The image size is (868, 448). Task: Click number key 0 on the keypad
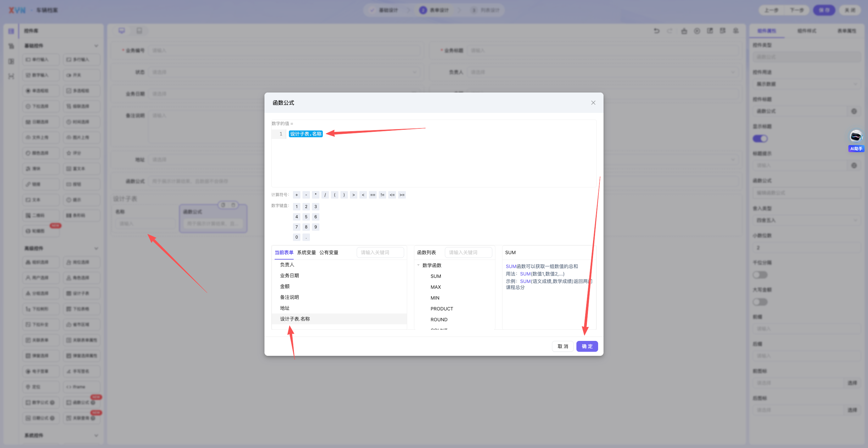[297, 237]
